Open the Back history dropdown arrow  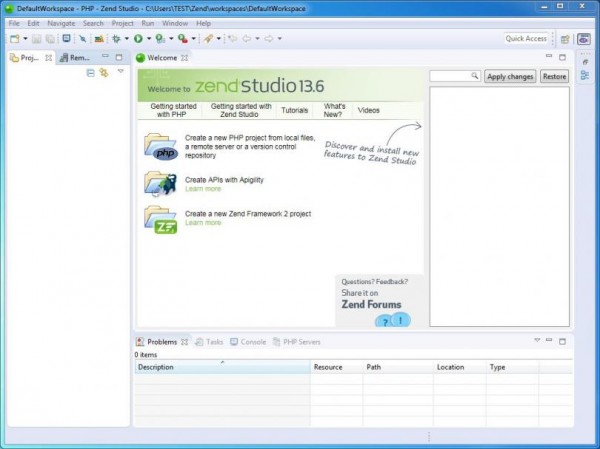point(258,39)
